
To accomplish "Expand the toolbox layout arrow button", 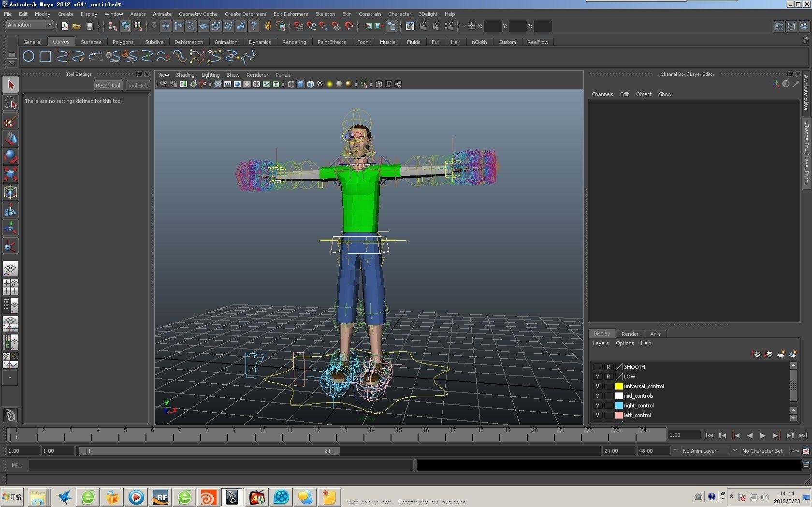I will tap(10, 378).
